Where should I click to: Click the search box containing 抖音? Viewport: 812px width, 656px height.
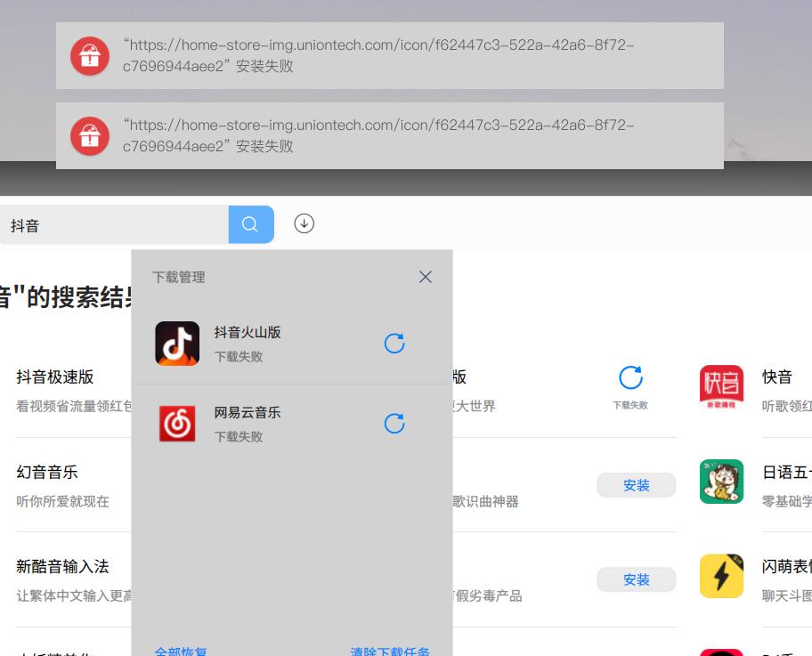tap(114, 224)
